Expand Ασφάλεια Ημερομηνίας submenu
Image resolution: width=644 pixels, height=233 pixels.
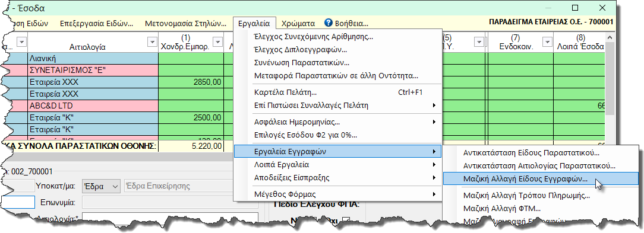(x=338, y=122)
